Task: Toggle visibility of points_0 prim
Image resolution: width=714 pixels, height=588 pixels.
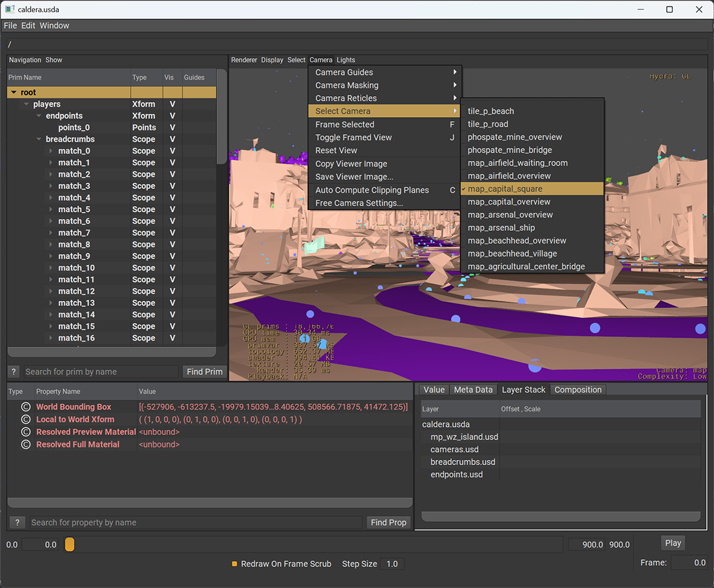Action: click(x=173, y=128)
